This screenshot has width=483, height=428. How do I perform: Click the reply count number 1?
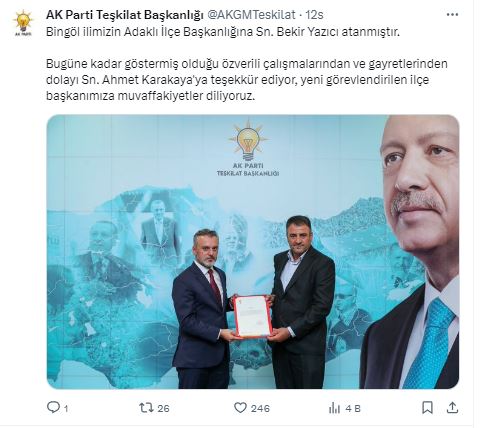66,408
